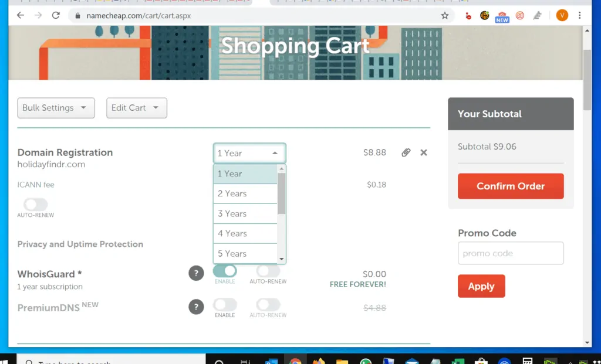Open the gray feather extension icon
The height and width of the screenshot is (364, 601).
[x=538, y=15]
